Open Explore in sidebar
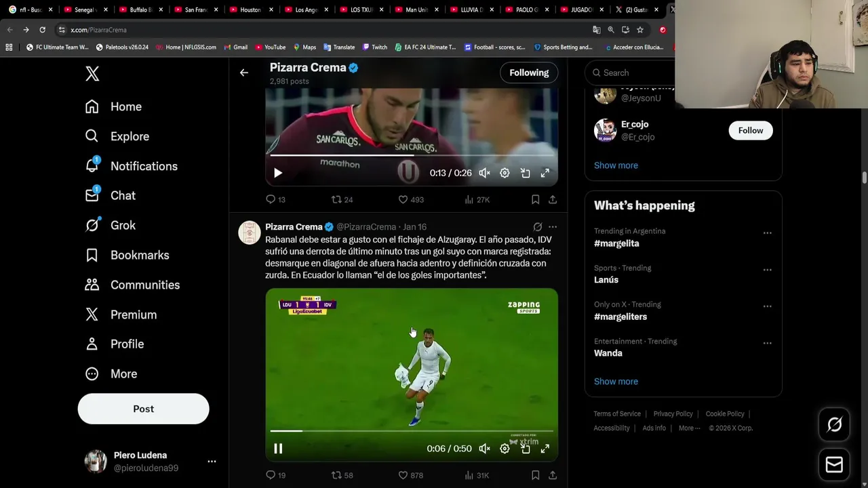 117,136
